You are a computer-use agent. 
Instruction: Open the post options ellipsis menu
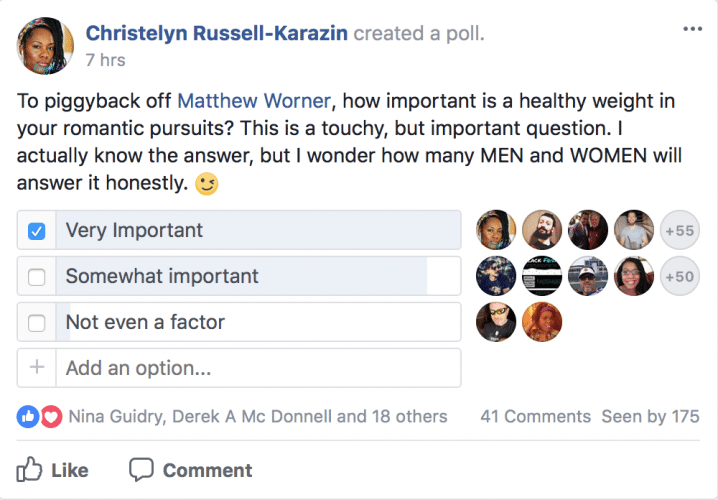692,28
